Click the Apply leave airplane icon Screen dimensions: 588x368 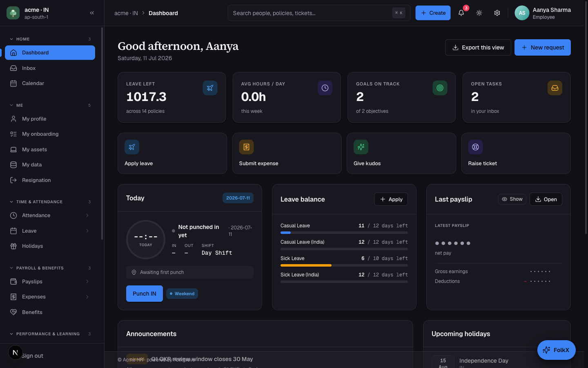coord(132,147)
